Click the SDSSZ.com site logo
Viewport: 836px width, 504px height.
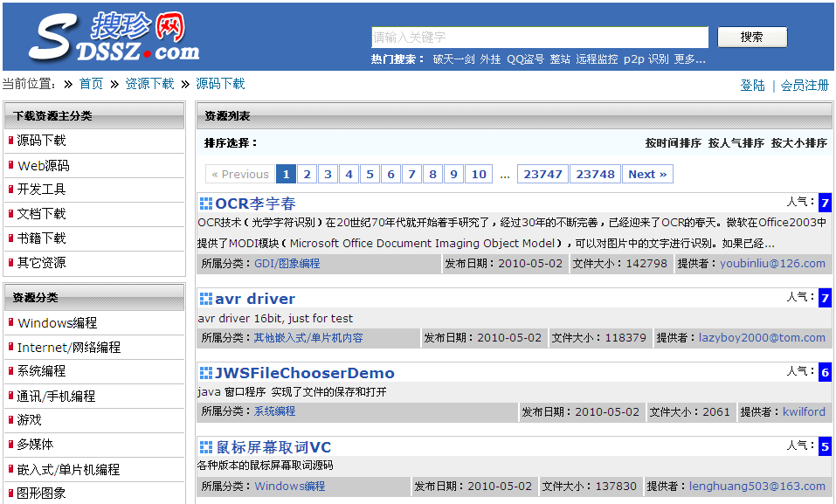tap(114, 38)
